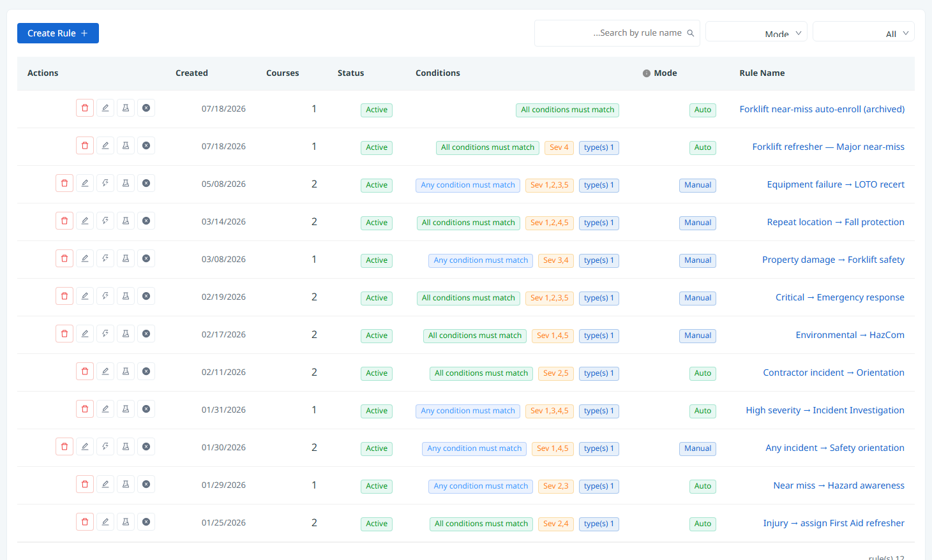Screen dimensions: 932x560
Task: Click the 05/08/2026 created date
Action: 223,184
